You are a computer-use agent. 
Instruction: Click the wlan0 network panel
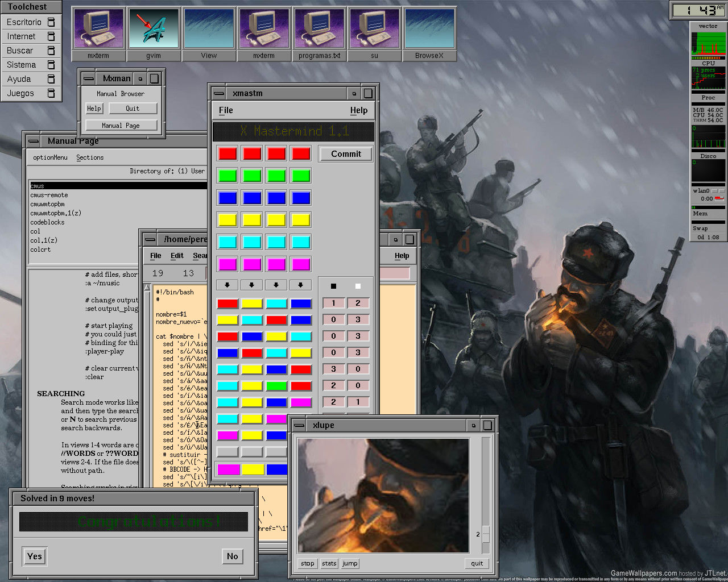(x=708, y=194)
